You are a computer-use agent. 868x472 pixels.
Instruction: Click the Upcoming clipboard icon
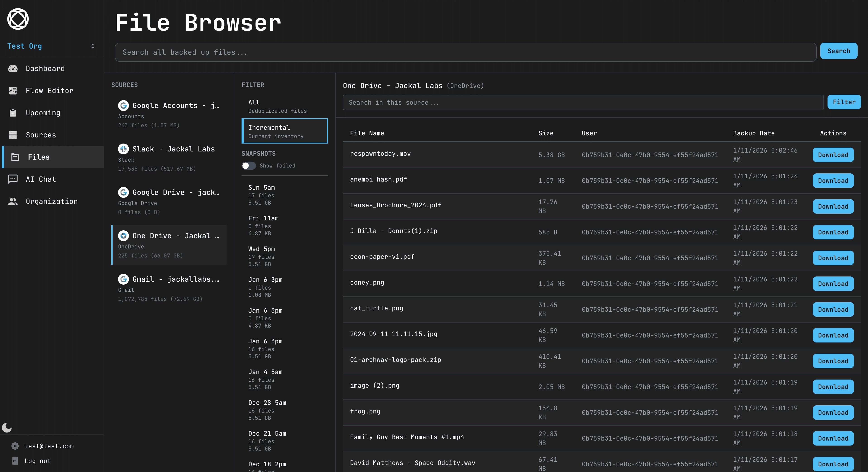pyautogui.click(x=13, y=113)
